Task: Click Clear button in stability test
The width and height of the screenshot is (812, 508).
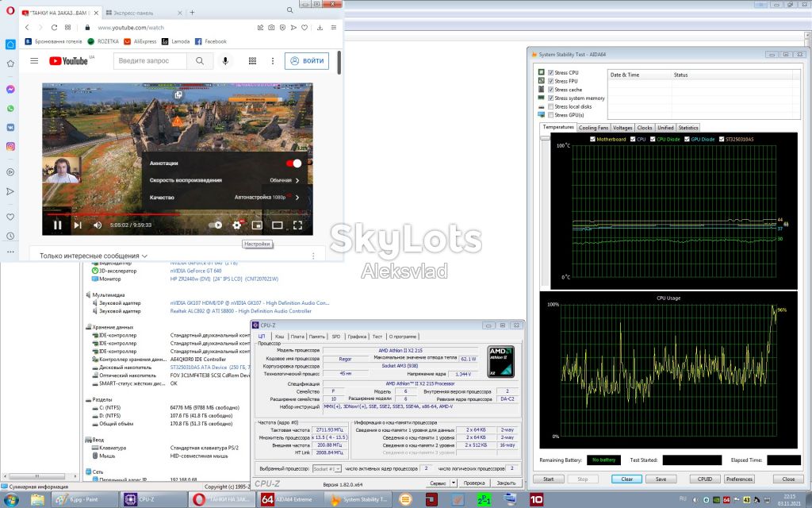Action: (x=626, y=479)
